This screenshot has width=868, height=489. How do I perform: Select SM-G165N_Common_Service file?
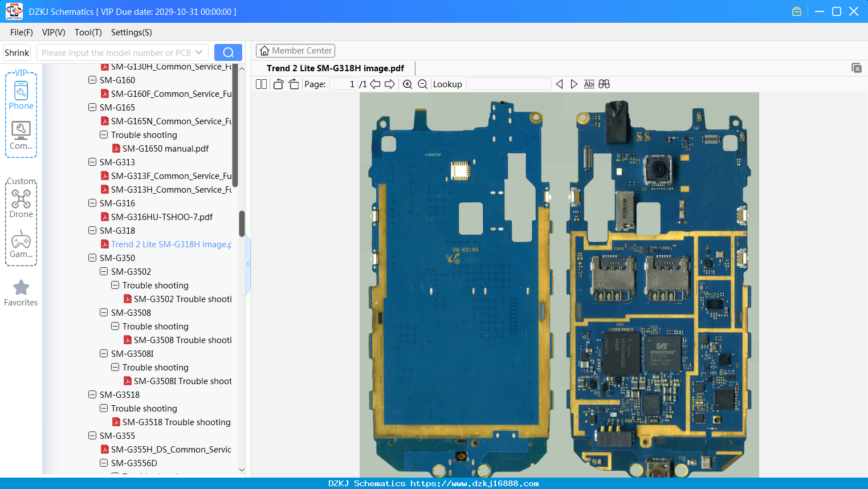166,121
